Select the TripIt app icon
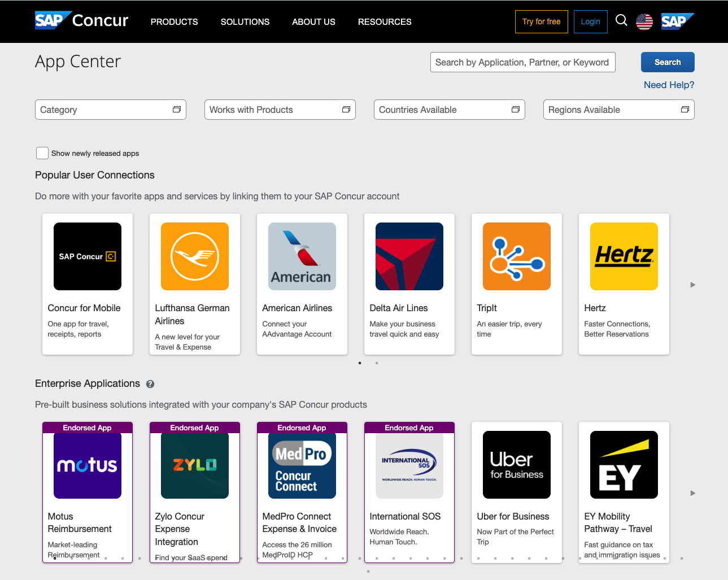Screen dimensions: 728x580 (x=516, y=256)
